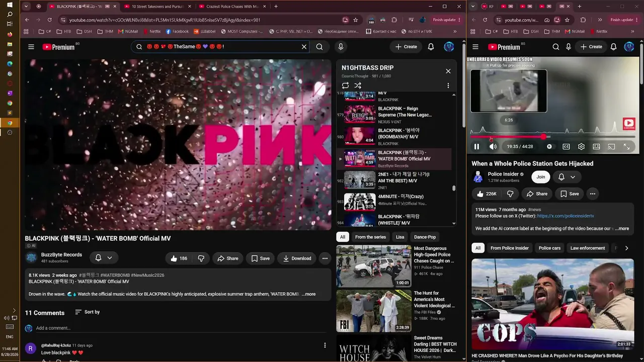Open more actions menu beside Download

click(x=325, y=258)
